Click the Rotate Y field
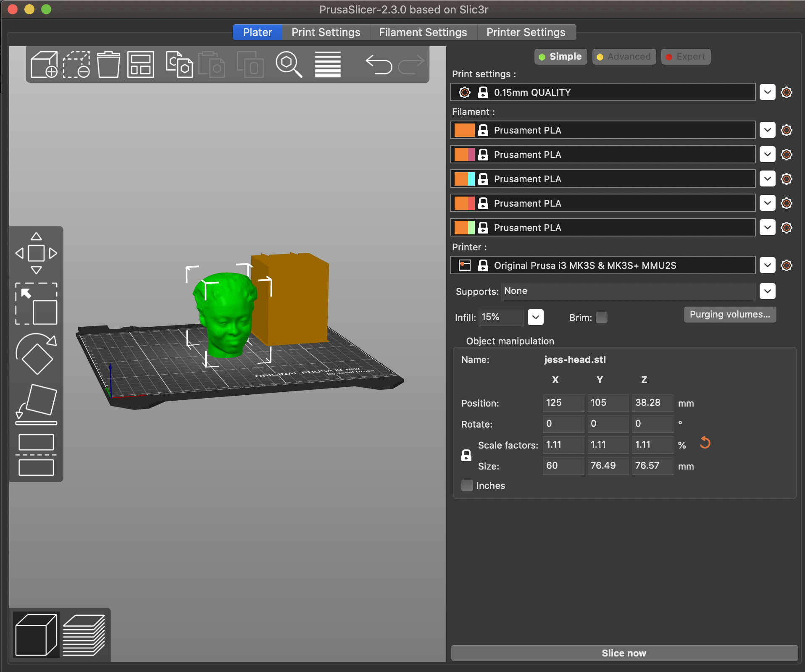Viewport: 805px width, 672px height. [x=608, y=424]
